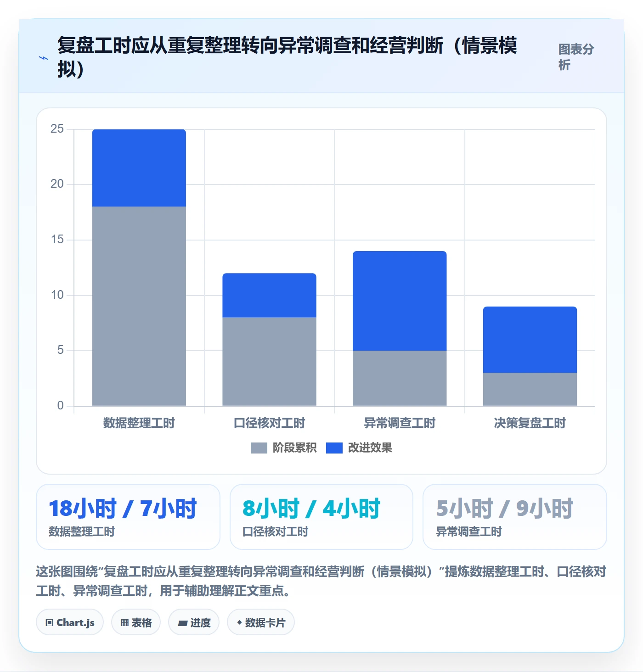The image size is (643, 672).
Task: Click the 决策复盘工时 x-axis label
Action: click(x=530, y=423)
